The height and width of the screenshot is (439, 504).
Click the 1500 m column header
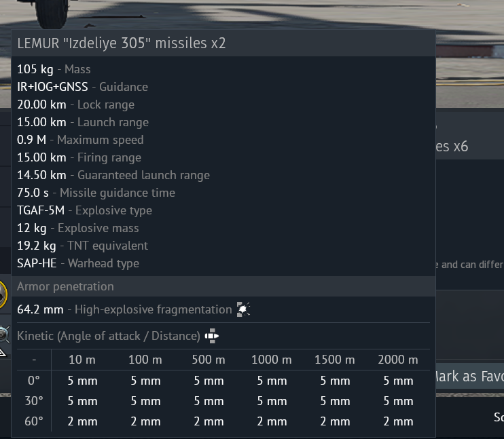click(x=335, y=360)
